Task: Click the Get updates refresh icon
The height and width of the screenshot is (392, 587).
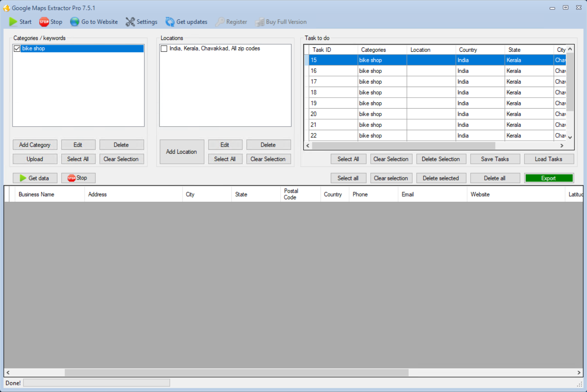Action: click(x=170, y=22)
